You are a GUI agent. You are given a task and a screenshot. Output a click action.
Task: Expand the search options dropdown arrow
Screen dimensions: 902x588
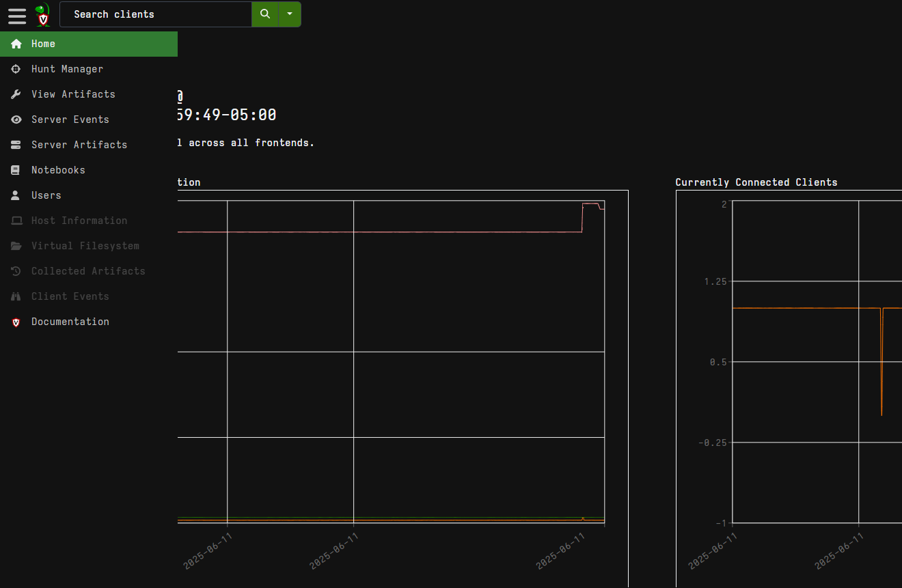(x=290, y=14)
